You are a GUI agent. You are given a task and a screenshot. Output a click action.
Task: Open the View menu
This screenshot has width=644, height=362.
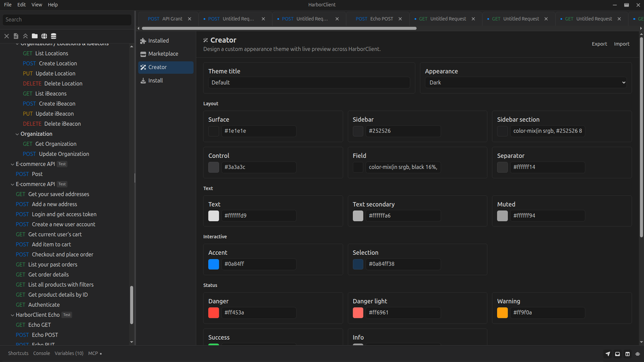click(37, 5)
